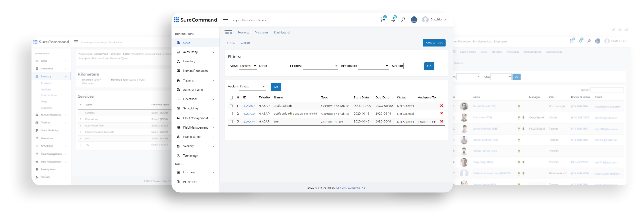The width and height of the screenshot is (644, 221).
Task: Switch to the Projects tab
Action: (x=243, y=33)
